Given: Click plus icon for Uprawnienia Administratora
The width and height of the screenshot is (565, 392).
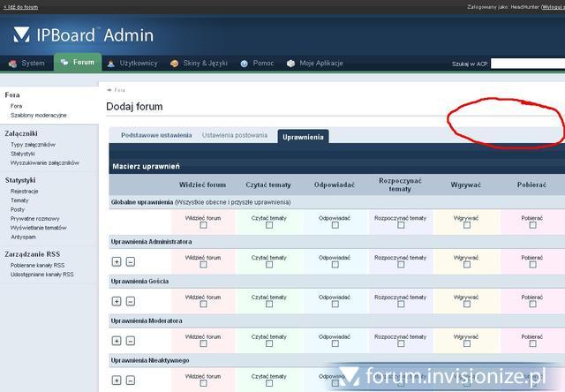Looking at the screenshot, I should (117, 261).
